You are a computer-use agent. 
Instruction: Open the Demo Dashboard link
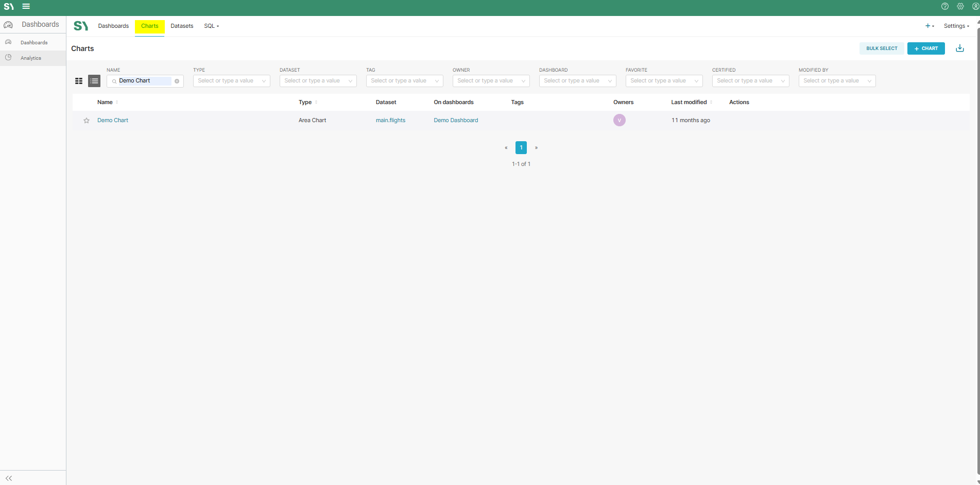coord(456,120)
